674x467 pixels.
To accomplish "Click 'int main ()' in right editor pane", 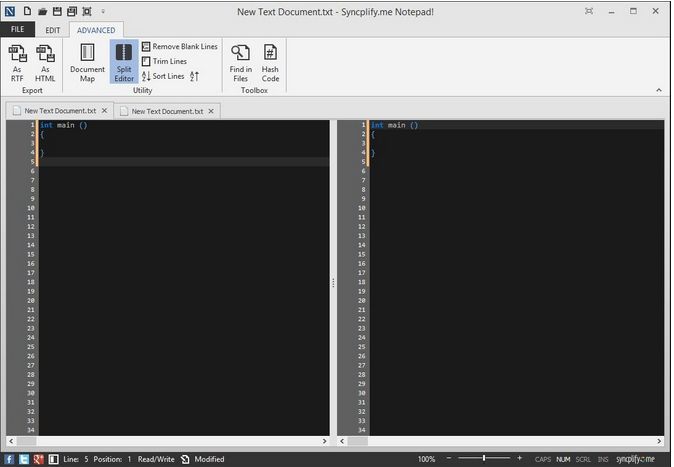I will (x=394, y=125).
